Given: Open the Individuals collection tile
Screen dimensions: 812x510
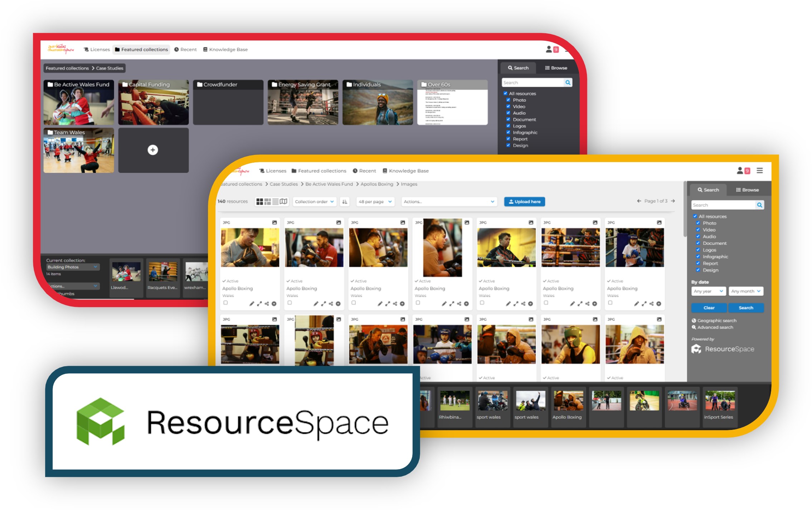Looking at the screenshot, I should (377, 103).
